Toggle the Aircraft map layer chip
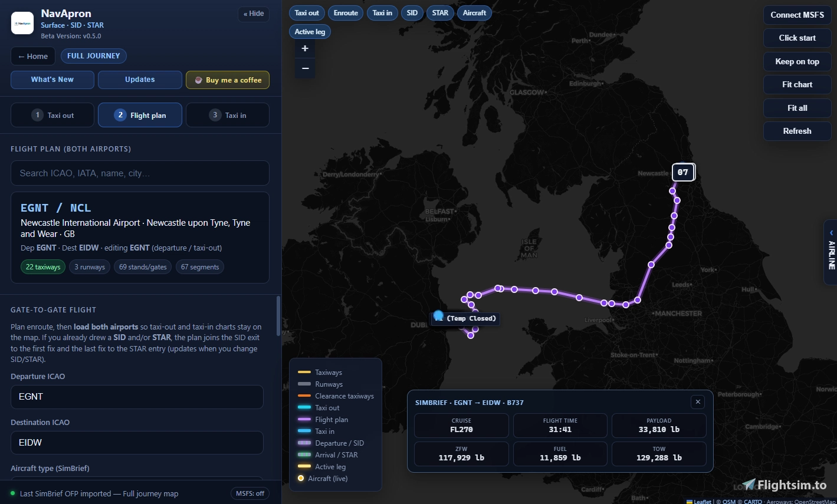 (x=474, y=13)
